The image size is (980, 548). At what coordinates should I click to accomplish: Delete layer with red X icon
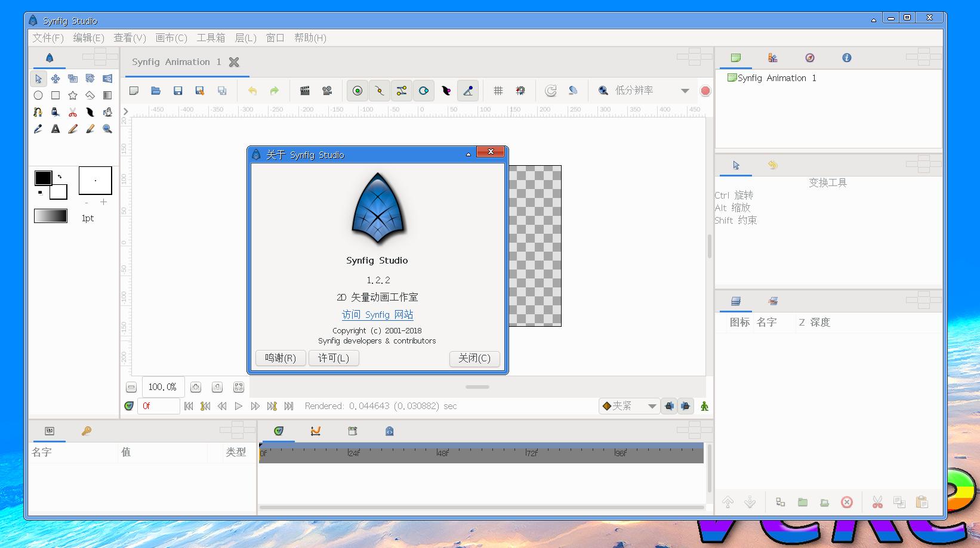[x=846, y=502]
